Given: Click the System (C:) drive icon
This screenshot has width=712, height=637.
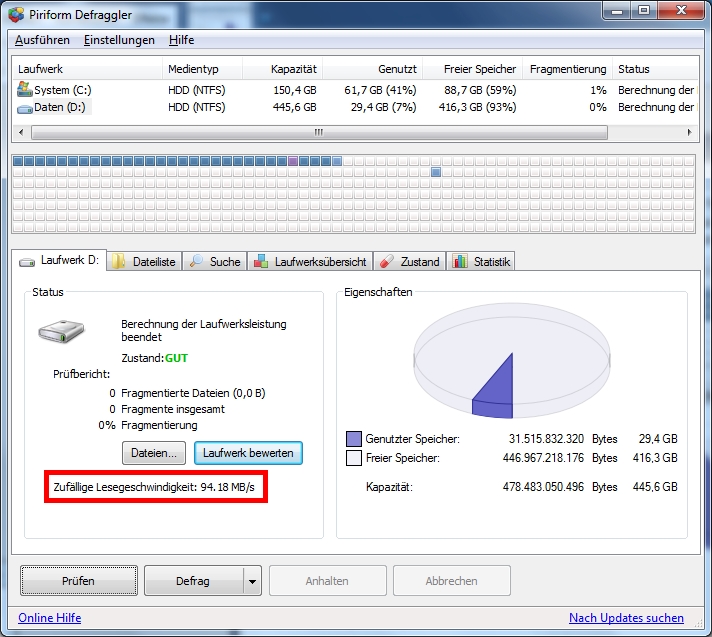Looking at the screenshot, I should 25,89.
